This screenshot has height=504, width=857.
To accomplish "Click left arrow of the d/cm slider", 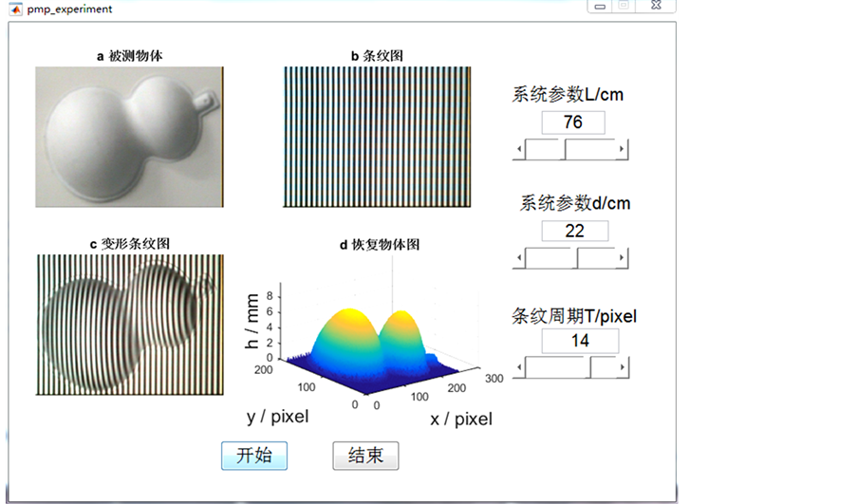I will pyautogui.click(x=517, y=258).
